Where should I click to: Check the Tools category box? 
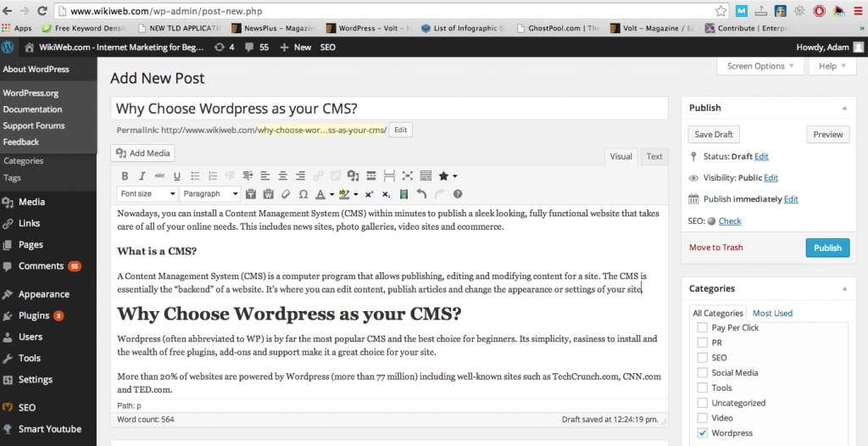click(703, 387)
